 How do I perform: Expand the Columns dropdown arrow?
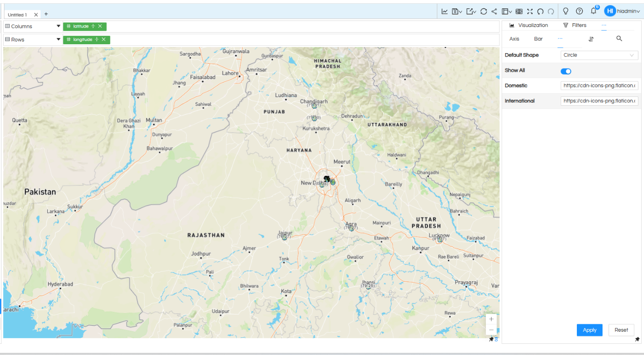coord(58,27)
